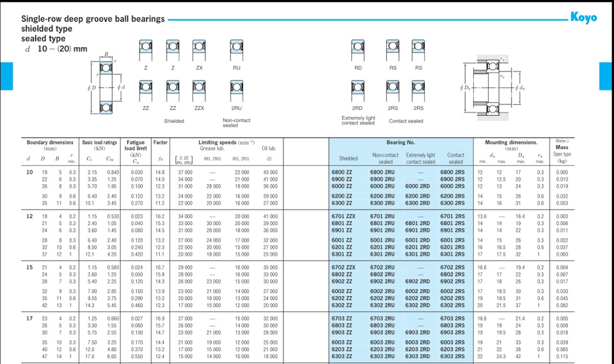Click the 'Factor' column header
Image resolution: width=614 pixels, height=364 pixels.
(x=160, y=143)
